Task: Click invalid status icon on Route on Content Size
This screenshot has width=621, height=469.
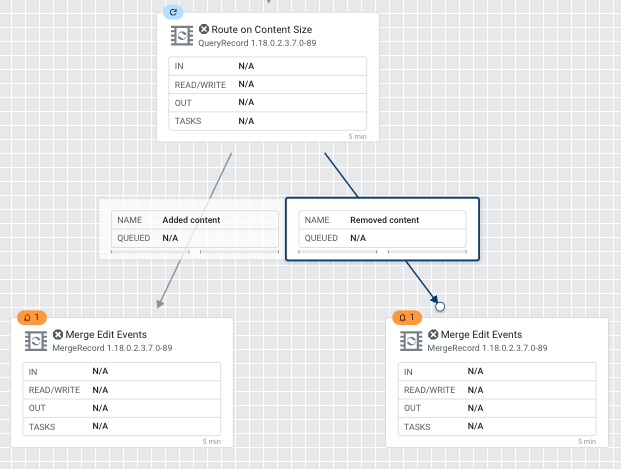Action: point(204,30)
